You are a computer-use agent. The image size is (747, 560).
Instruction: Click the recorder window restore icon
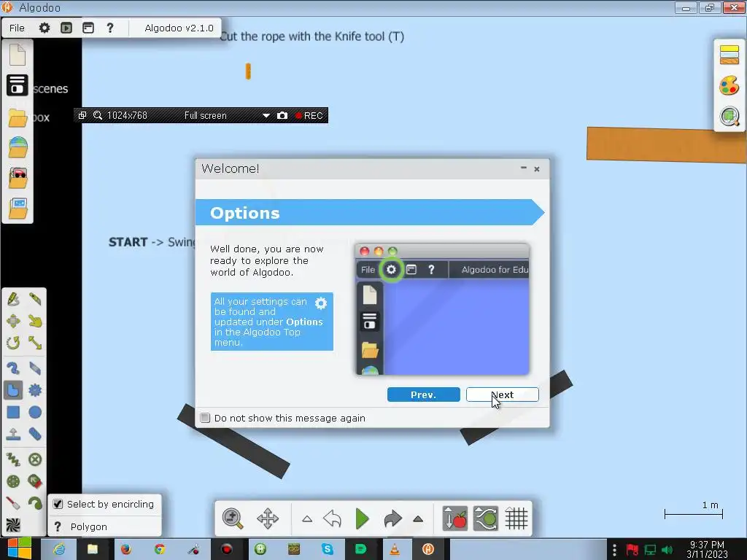[82, 116]
